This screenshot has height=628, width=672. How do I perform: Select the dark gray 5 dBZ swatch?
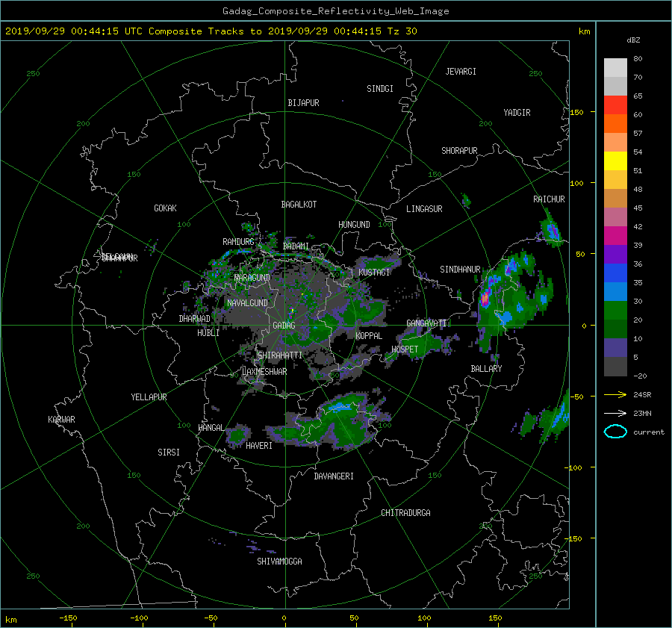coord(615,366)
